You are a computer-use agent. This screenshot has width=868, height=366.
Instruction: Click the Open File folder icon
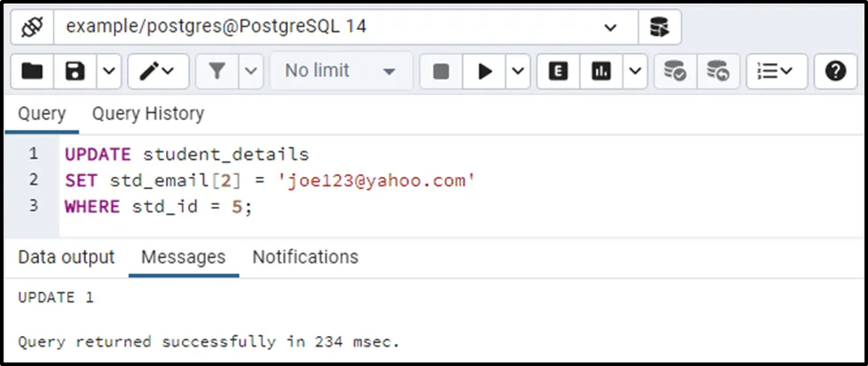click(x=33, y=72)
